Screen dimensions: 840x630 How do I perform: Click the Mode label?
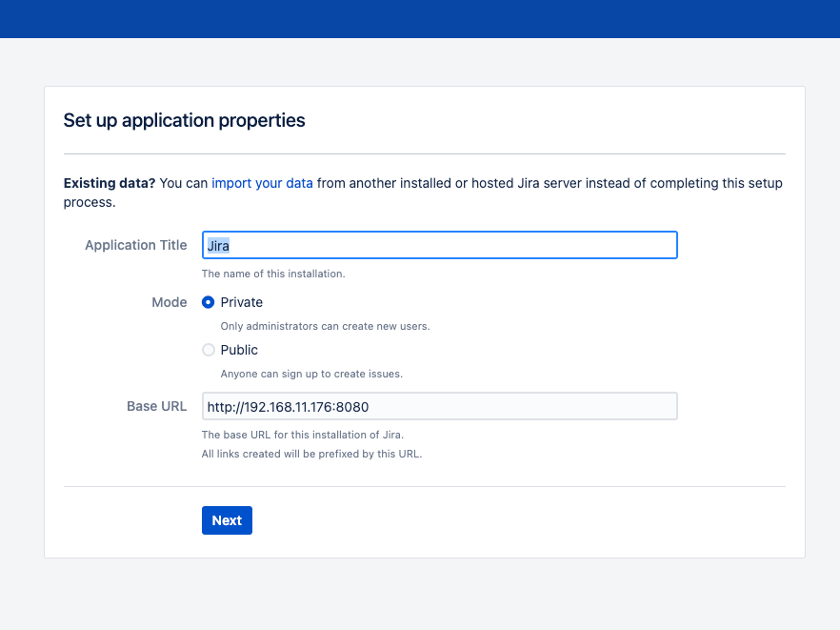[170, 302]
